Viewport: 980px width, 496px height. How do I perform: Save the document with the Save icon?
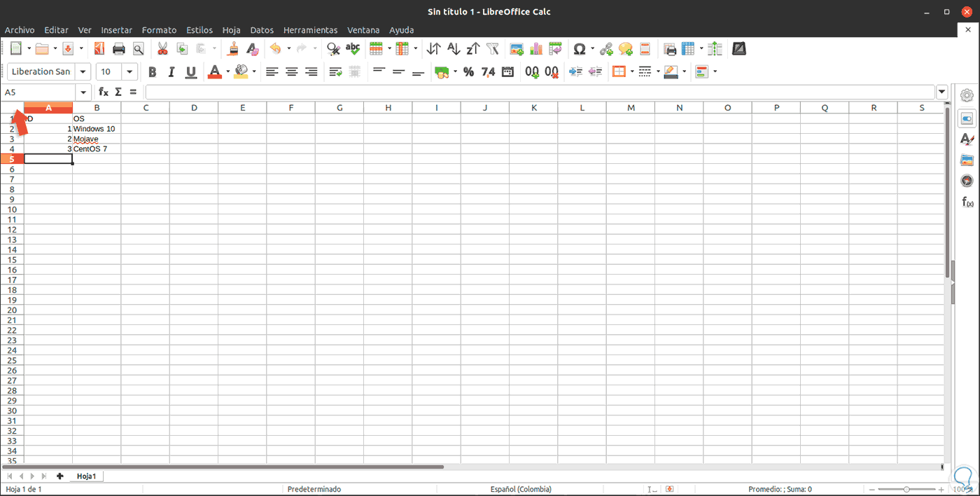click(x=68, y=48)
